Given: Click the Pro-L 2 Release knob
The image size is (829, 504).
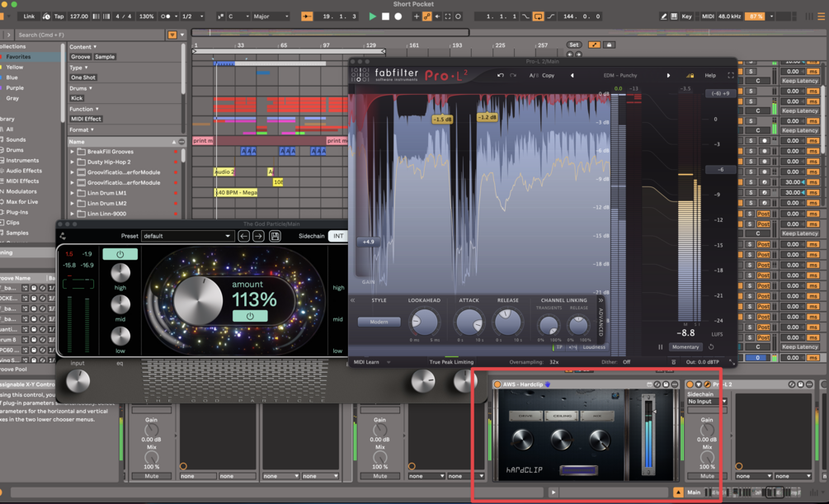Looking at the screenshot, I should click(507, 322).
